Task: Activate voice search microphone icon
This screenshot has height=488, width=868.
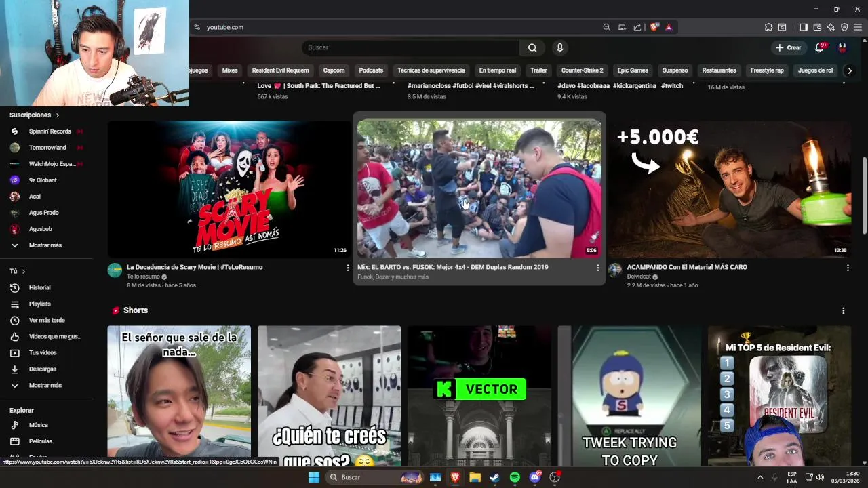Action: (x=559, y=47)
